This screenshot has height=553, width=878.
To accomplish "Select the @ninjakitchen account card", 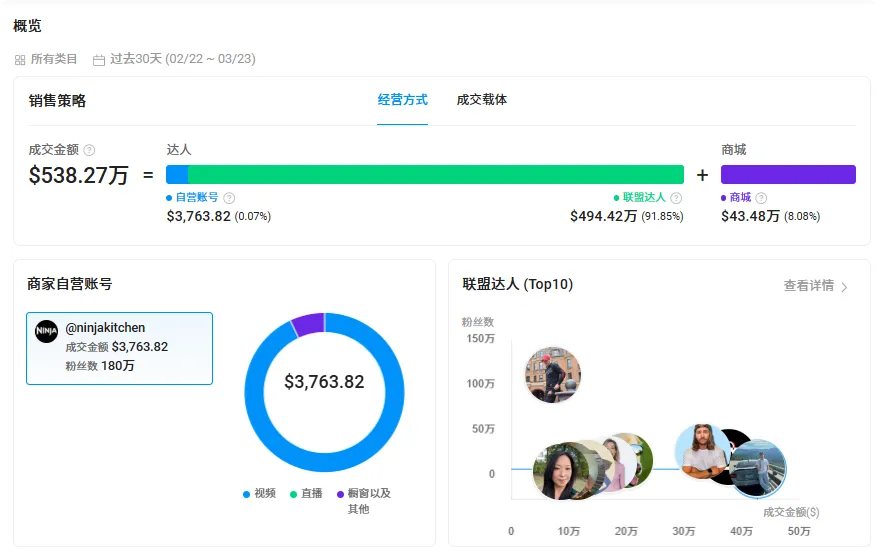I will [119, 348].
